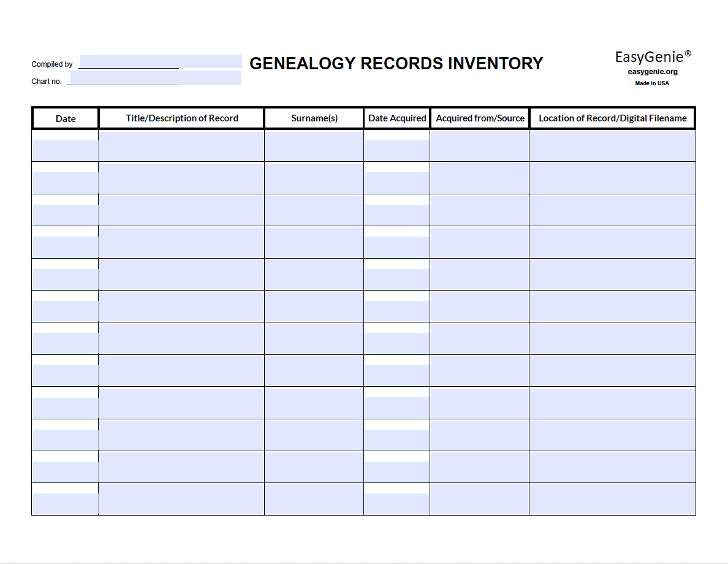Click the GENEALOGY RECORDS INVENTORY title

click(396, 63)
